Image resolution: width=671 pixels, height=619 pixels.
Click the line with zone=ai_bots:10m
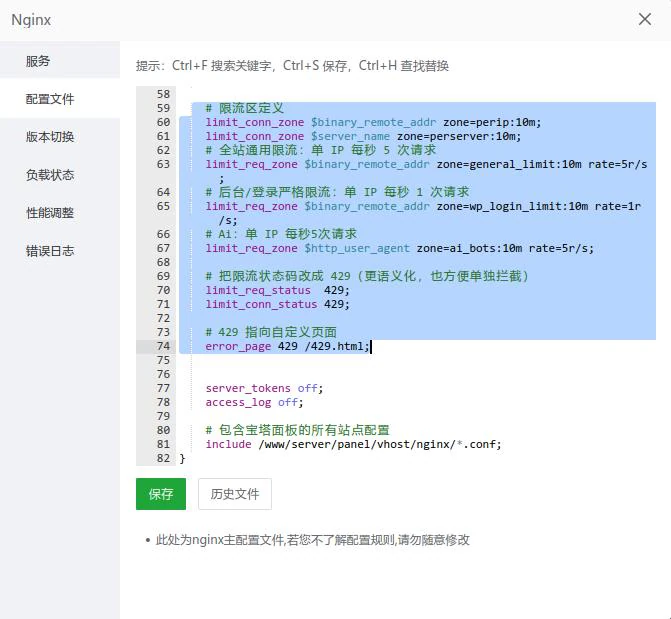pos(400,248)
